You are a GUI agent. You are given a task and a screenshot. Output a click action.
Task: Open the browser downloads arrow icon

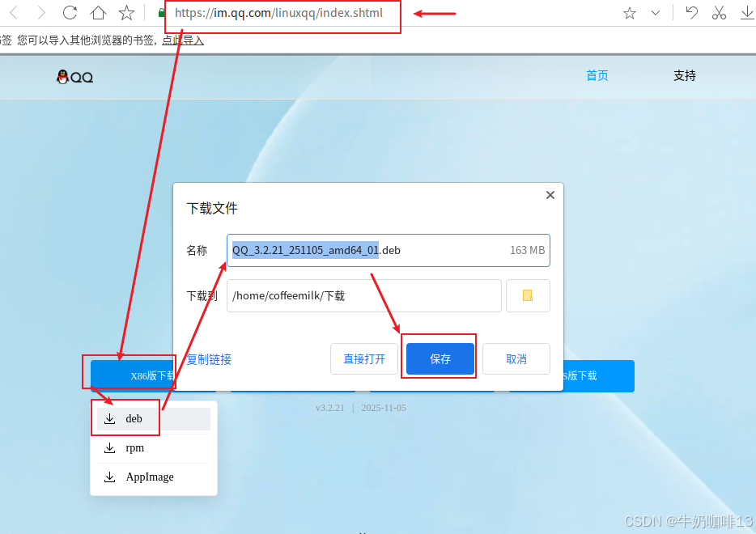click(x=747, y=13)
